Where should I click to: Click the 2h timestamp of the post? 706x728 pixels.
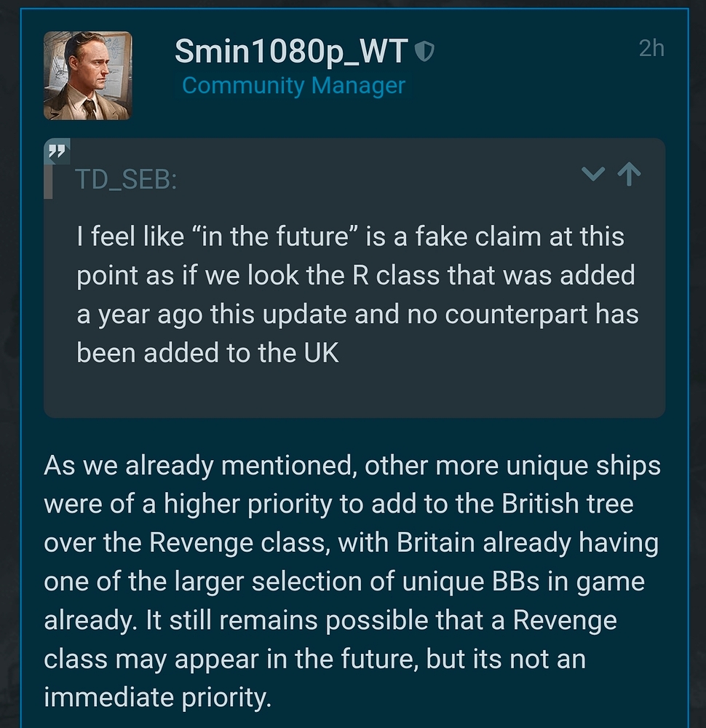click(x=652, y=48)
